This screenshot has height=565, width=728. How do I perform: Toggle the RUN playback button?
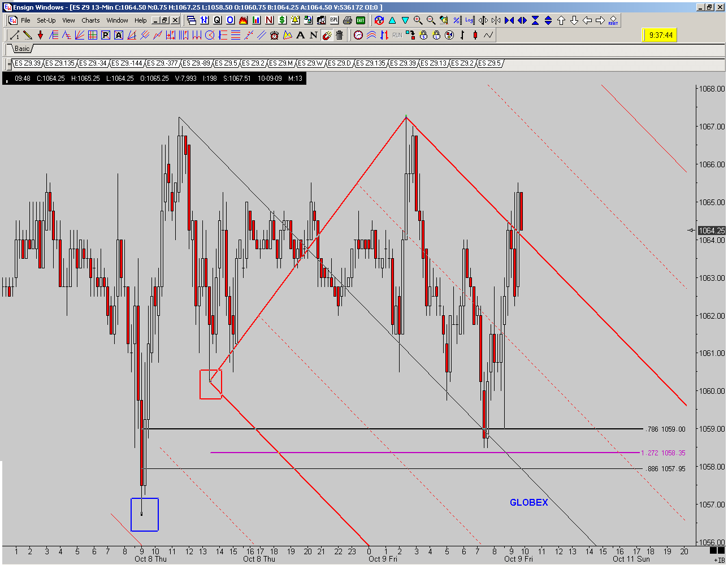coord(397,35)
